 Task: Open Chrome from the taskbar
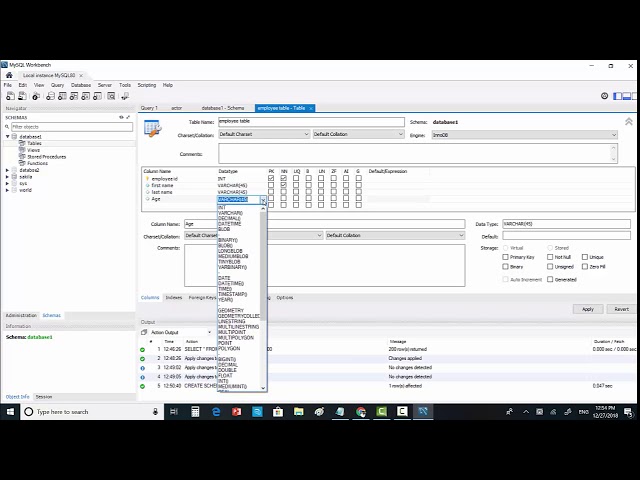point(360,412)
